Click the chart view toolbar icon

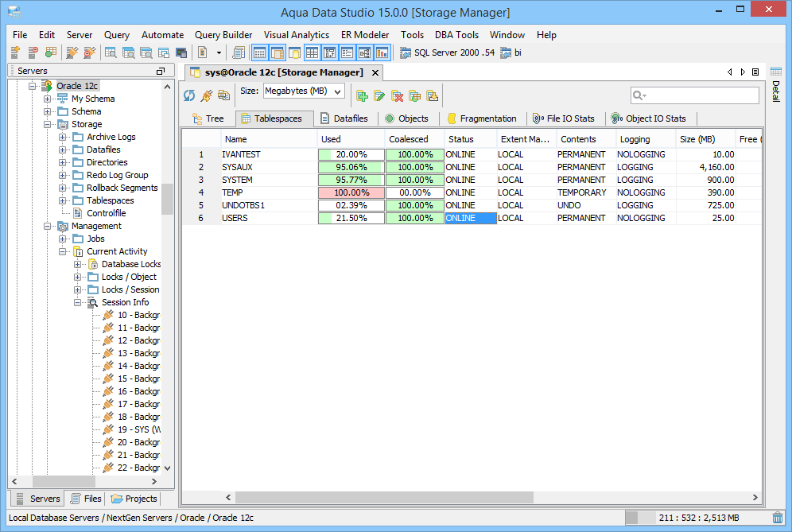point(382,52)
